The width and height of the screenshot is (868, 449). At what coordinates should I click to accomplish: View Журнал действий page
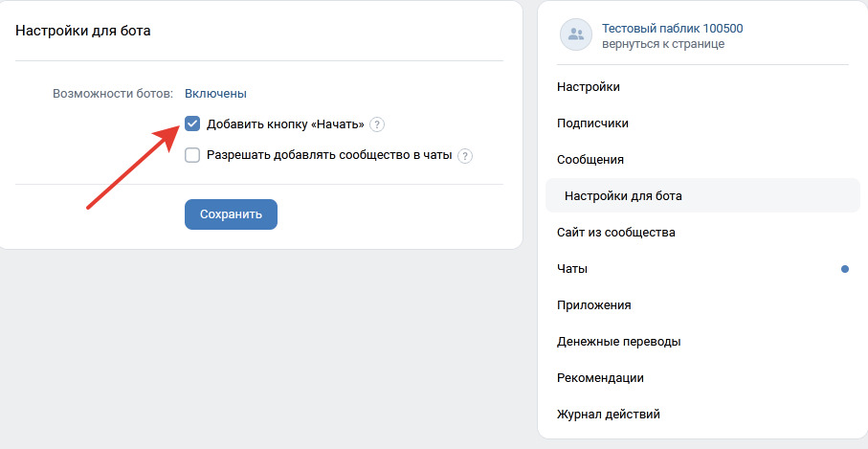coord(608,415)
